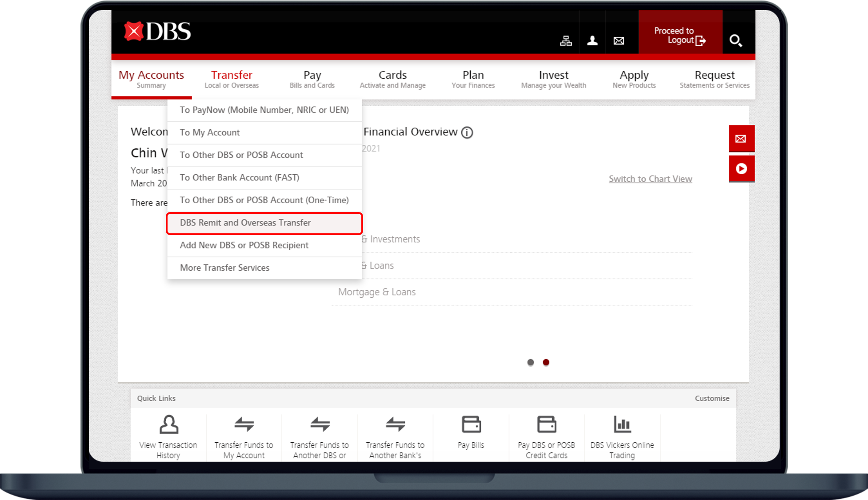Open the user profile icon
Screen dimensions: 868x500
(x=592, y=41)
